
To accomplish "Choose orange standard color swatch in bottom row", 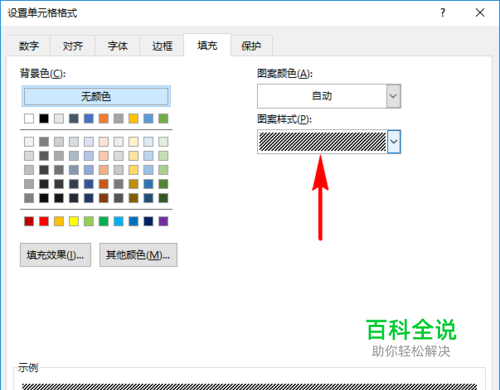I will point(59,221).
